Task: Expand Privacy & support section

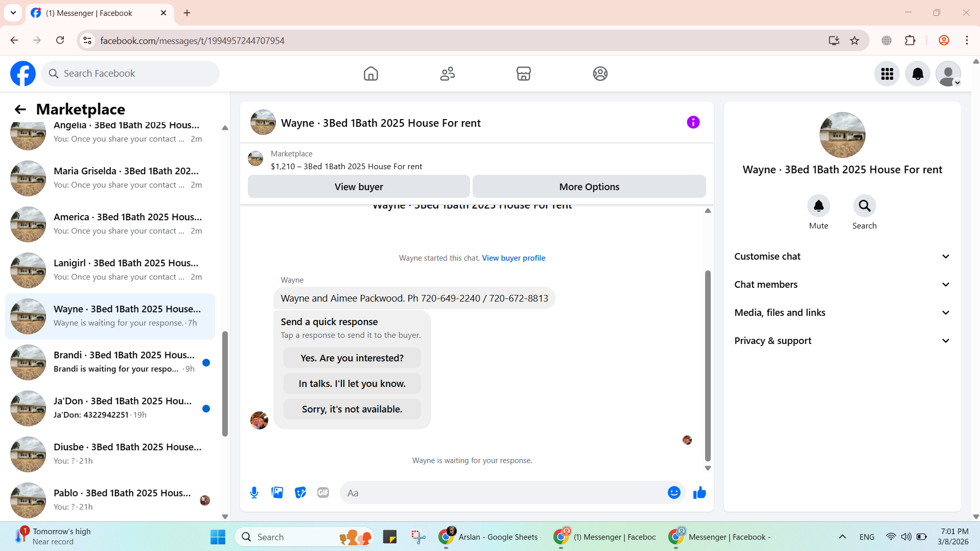Action: (842, 341)
